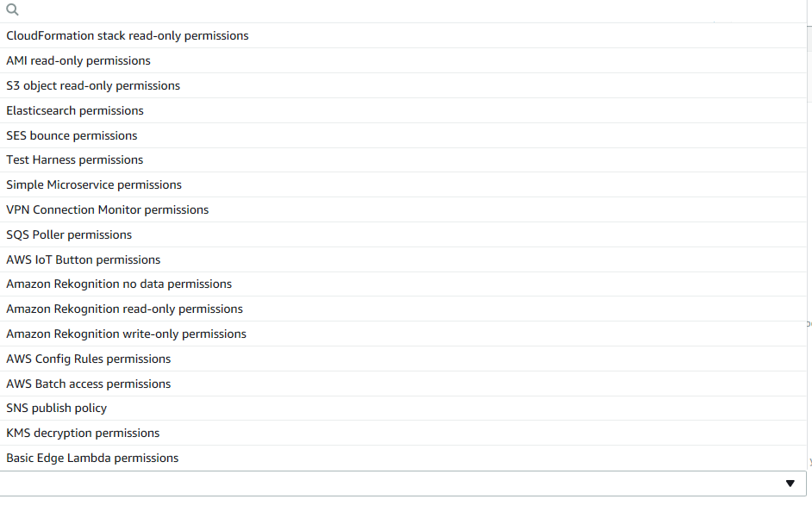Screen dimensions: 812x518
Task: Select SQS Poller permissions
Action: (x=69, y=235)
